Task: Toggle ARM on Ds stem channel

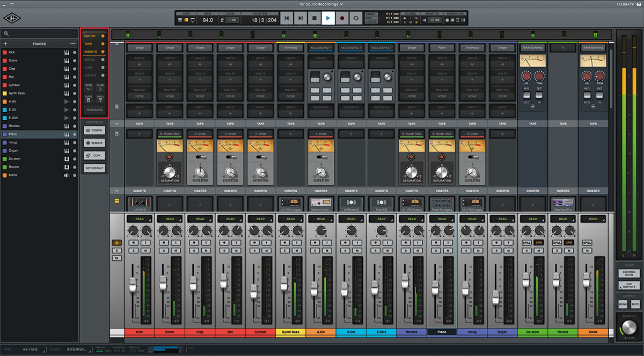Action: 538,243
